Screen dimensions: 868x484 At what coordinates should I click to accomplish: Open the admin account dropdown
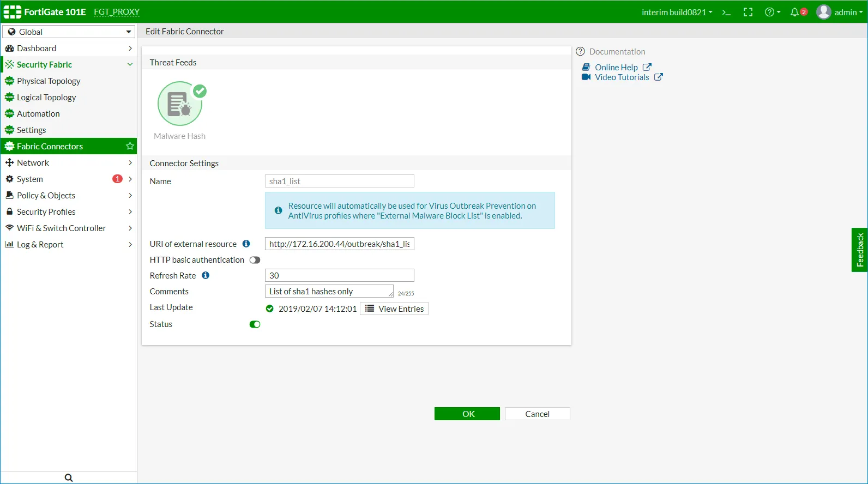(x=848, y=12)
